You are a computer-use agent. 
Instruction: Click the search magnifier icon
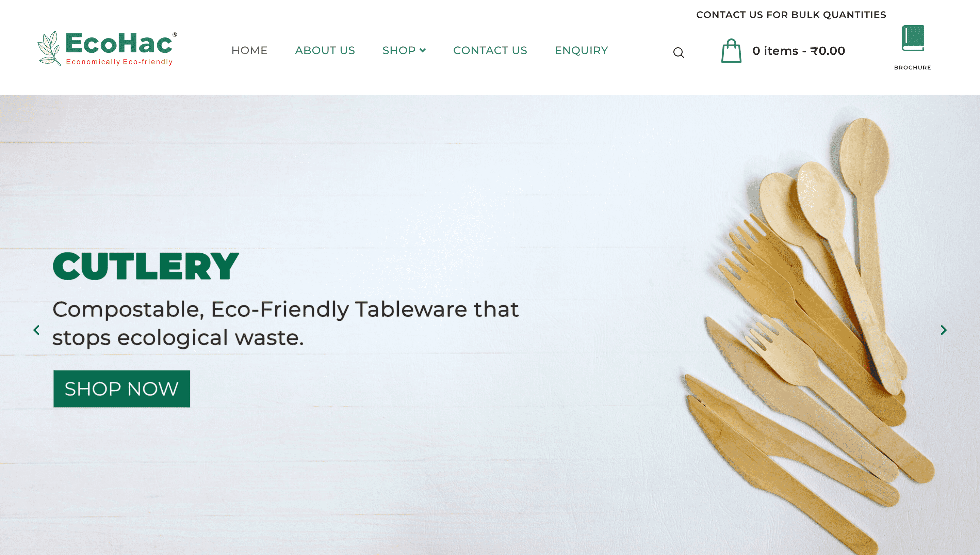coord(679,52)
